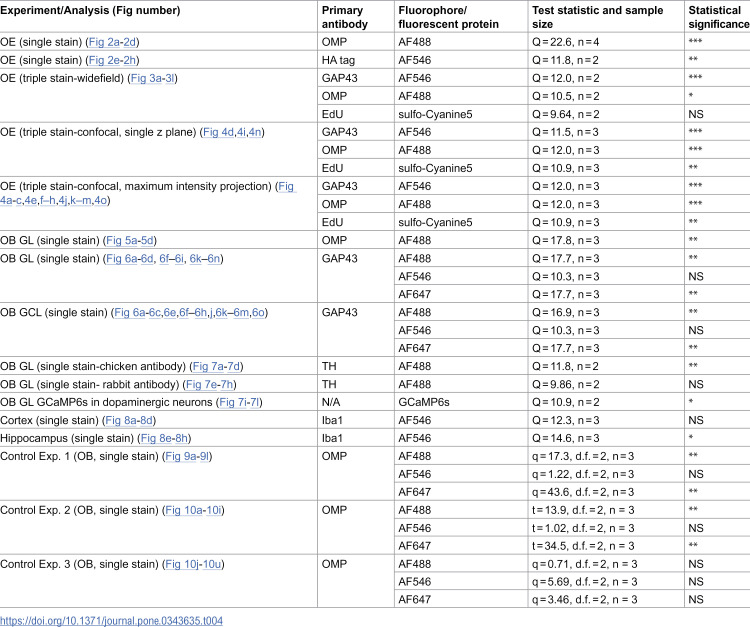The width and height of the screenshot is (750, 627).
Task: Open the 4a-c link in maximum projection row
Action: [x=11, y=200]
